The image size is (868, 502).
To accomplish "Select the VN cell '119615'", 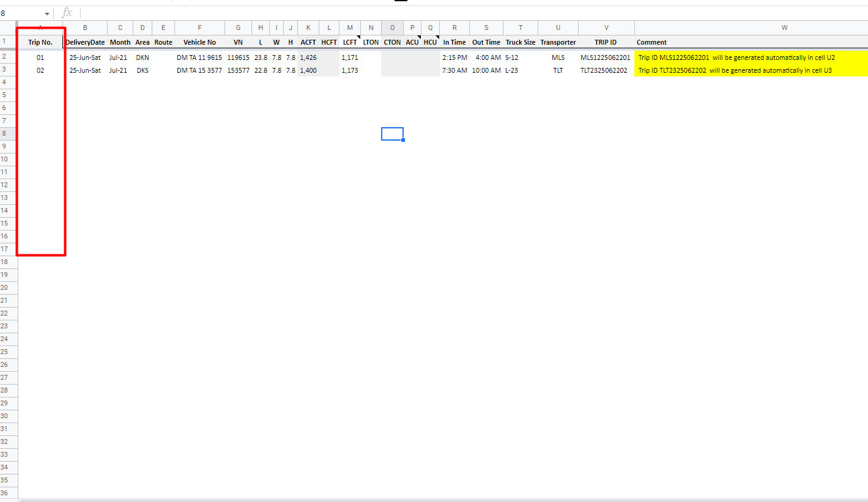I will tap(238, 57).
